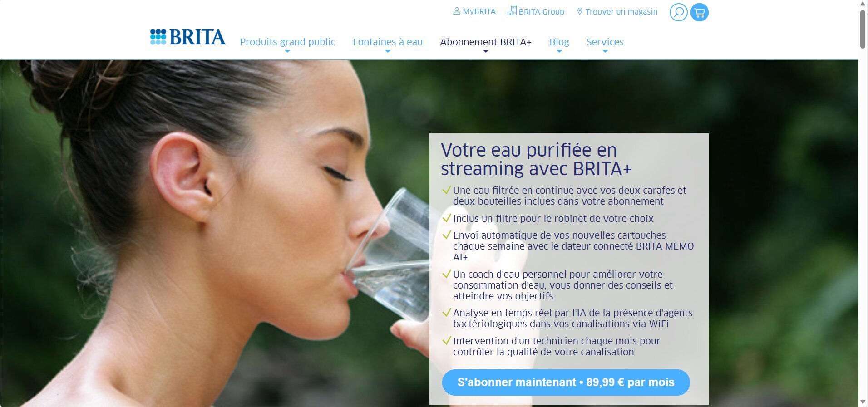Open the Trouver un magasin link
Image resolution: width=868 pixels, height=407 pixels.
click(x=621, y=12)
